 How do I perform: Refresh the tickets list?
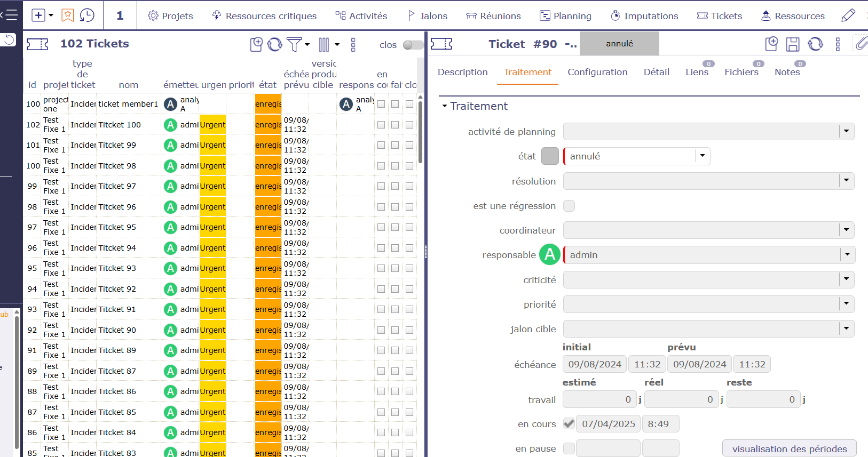tap(275, 44)
